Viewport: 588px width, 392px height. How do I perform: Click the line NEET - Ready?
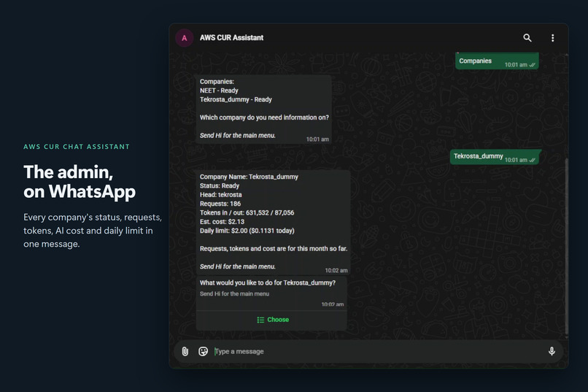219,91
